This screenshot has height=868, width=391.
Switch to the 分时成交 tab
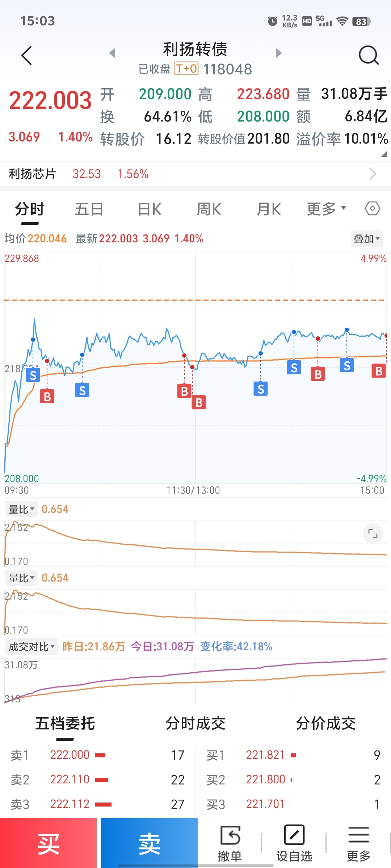(195, 723)
